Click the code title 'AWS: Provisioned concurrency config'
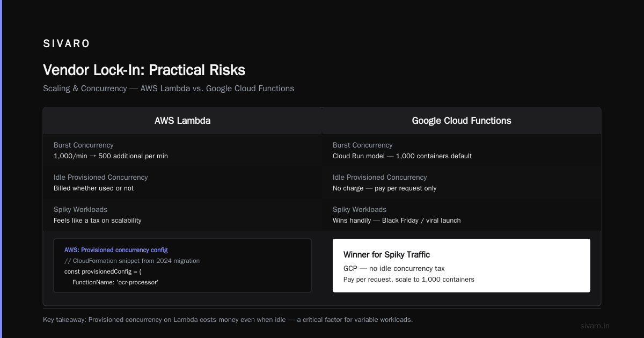 [116, 250]
